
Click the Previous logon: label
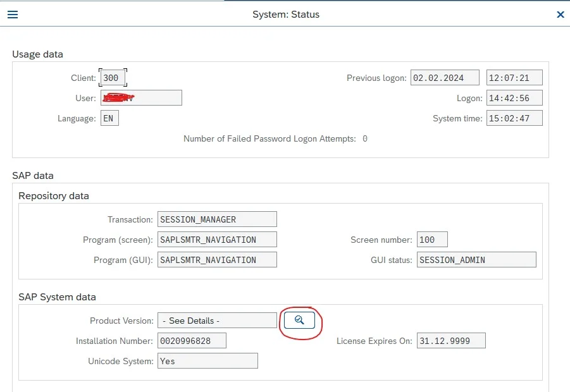click(376, 78)
